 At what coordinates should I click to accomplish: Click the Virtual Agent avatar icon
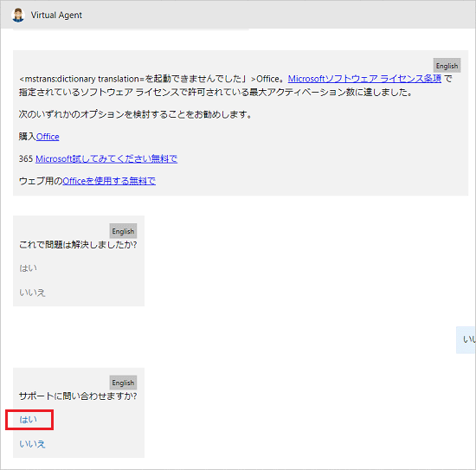(x=18, y=15)
